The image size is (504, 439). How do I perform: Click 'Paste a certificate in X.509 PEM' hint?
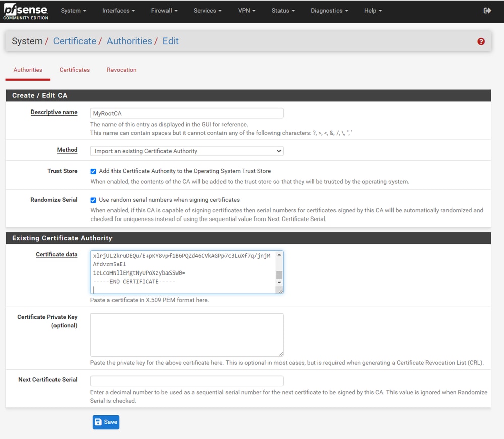pyautogui.click(x=149, y=300)
